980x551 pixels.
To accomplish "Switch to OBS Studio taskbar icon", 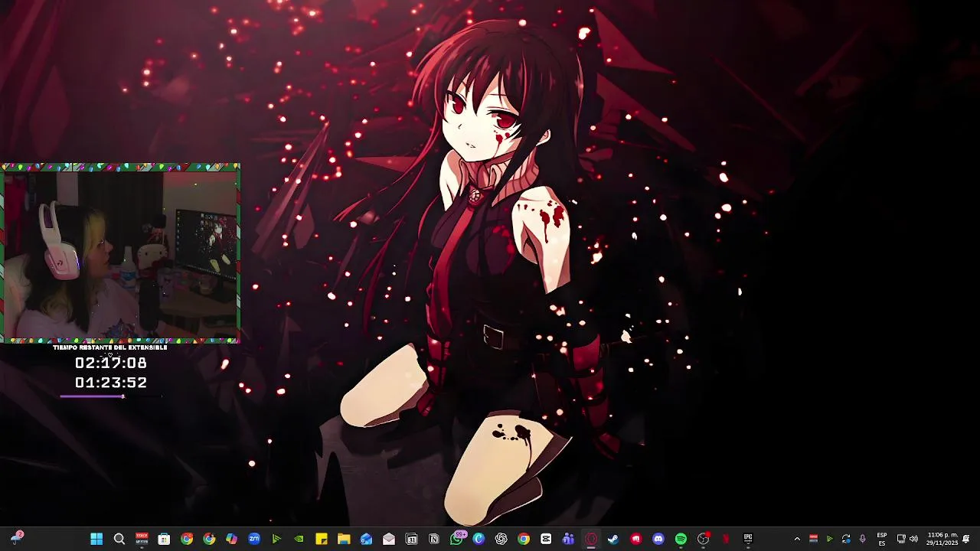I will pyautogui.click(x=704, y=539).
